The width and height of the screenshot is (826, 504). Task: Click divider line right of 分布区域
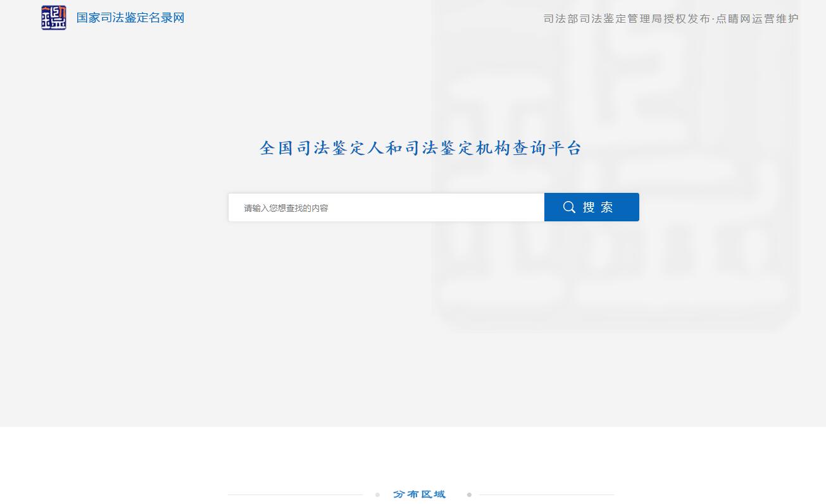(546, 495)
